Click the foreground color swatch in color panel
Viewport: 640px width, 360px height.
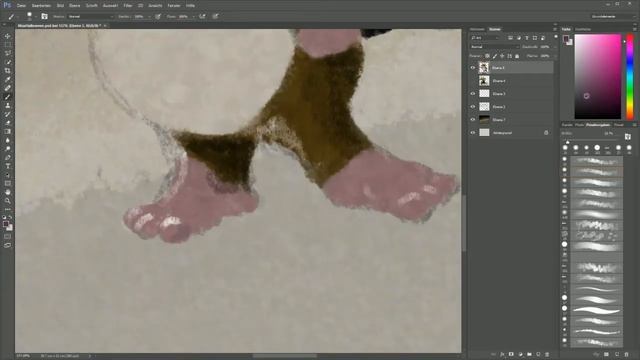(566, 39)
